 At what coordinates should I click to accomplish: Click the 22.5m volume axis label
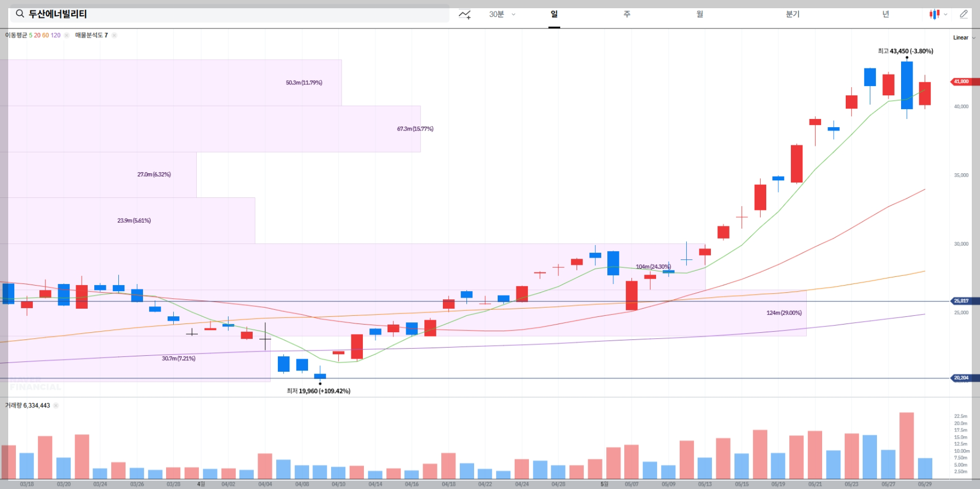click(960, 416)
